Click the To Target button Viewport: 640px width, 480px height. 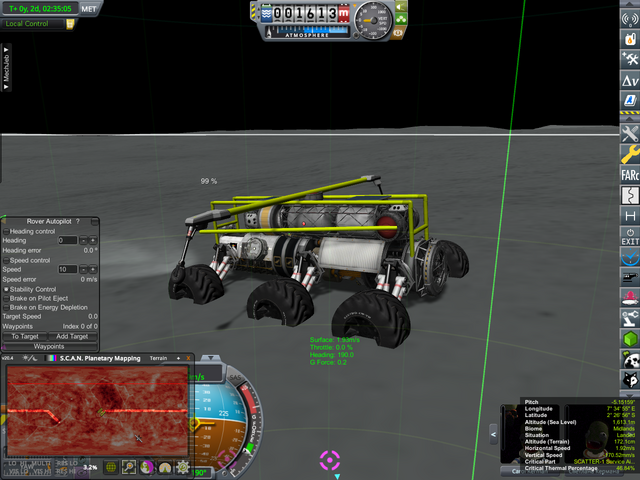[x=25, y=336]
